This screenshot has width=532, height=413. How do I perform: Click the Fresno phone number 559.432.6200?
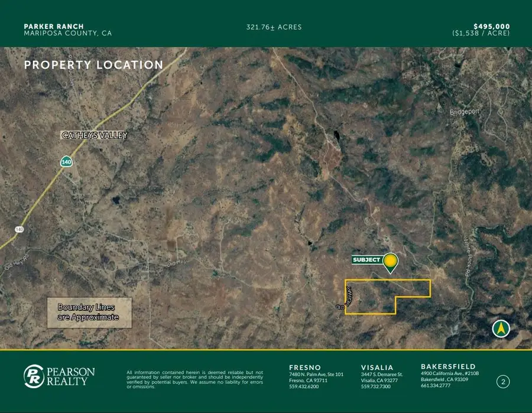point(304,386)
